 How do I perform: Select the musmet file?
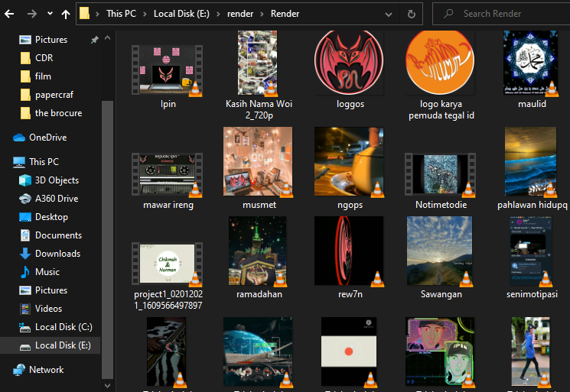259,168
